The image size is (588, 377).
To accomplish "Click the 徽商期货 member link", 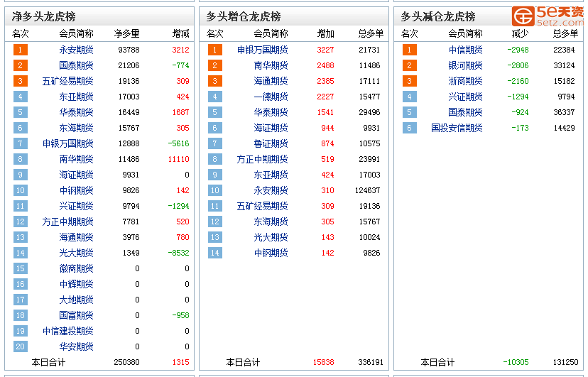I will click(x=76, y=268).
